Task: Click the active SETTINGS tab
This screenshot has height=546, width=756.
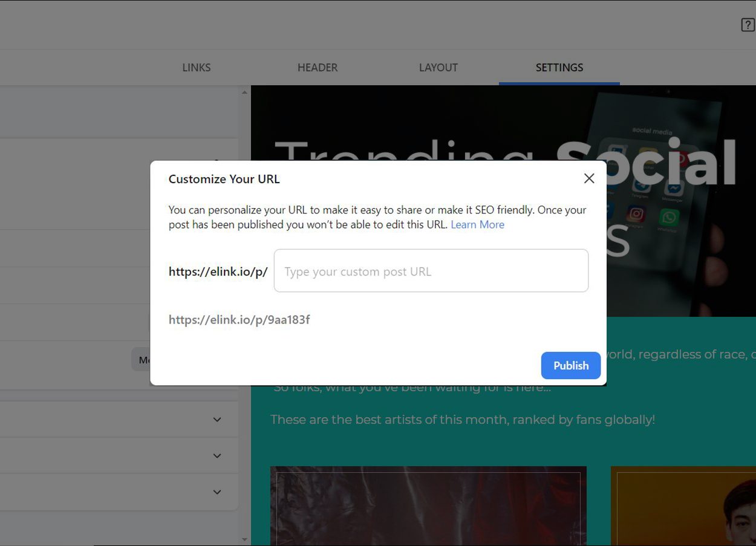Action: point(559,67)
